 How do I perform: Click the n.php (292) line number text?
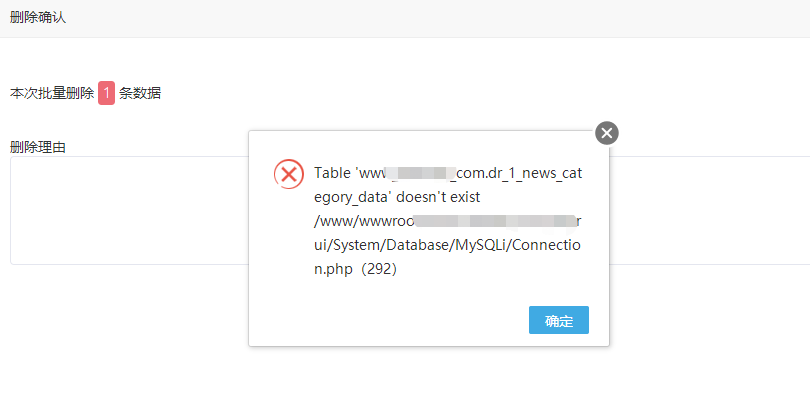[355, 269]
